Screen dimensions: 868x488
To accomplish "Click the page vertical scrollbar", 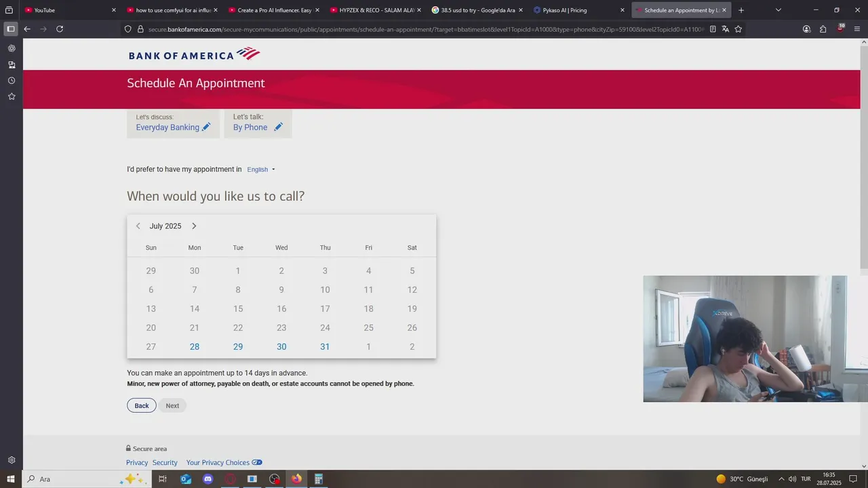I will click(863, 156).
